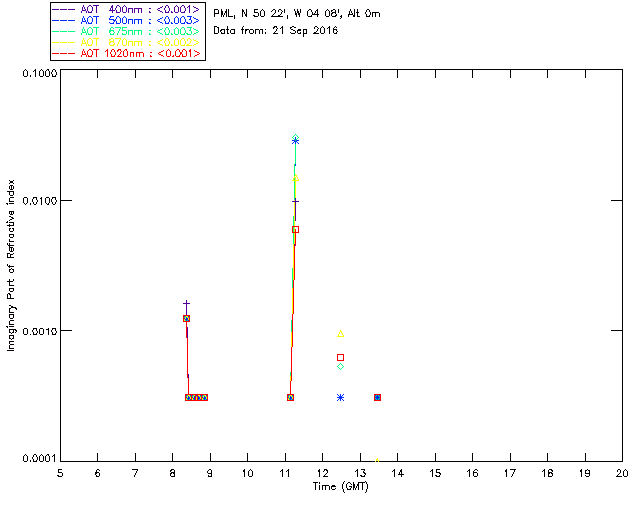640x512 pixels.
Task: Click the x-axis tick label 5
Action: [x=60, y=473]
